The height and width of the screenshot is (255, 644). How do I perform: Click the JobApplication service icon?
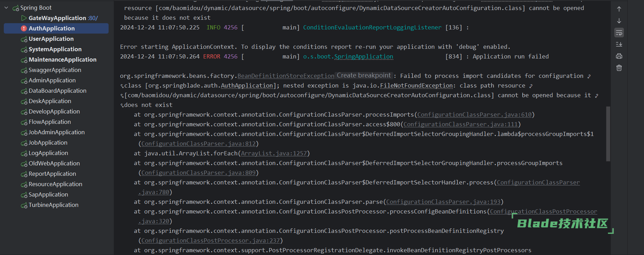(x=24, y=143)
